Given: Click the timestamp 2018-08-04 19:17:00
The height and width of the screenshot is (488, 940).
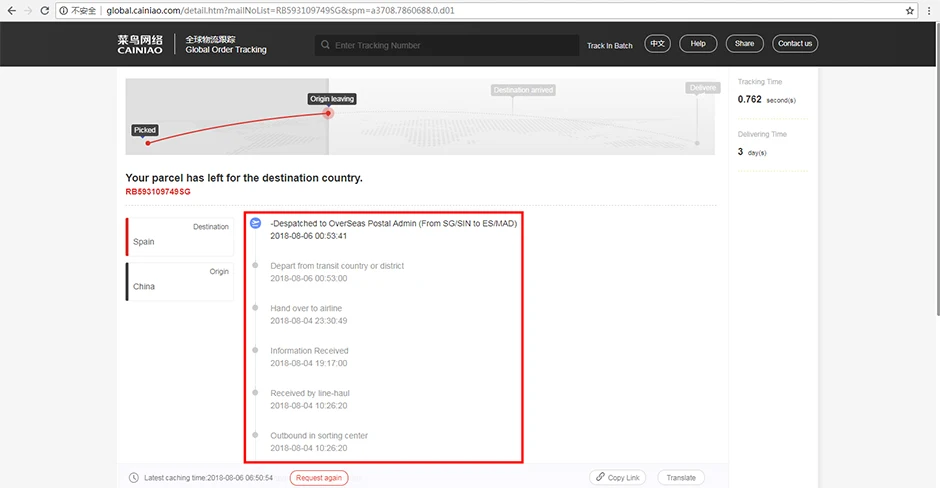Looking at the screenshot, I should (x=308, y=363).
